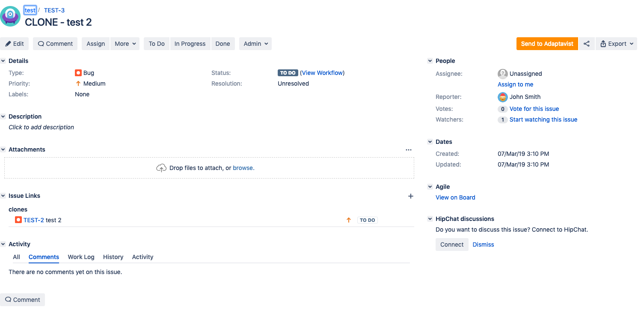The width and height of the screenshot is (644, 328).
Task: Click the Labels value None
Action: pyautogui.click(x=82, y=94)
